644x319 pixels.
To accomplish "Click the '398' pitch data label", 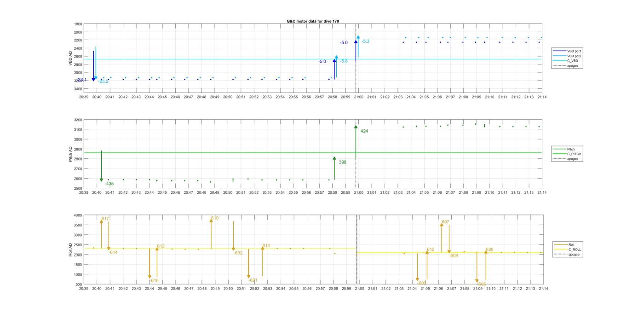I will click(x=343, y=162).
